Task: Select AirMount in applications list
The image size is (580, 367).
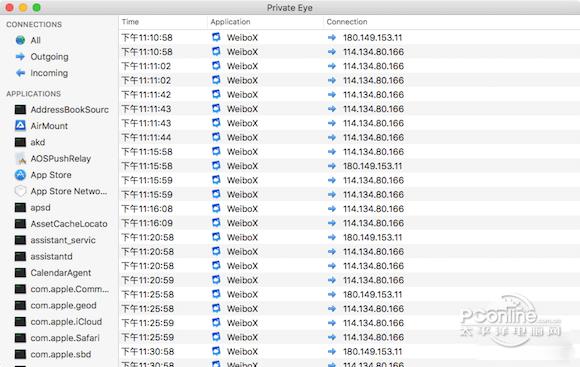Action: pyautogui.click(x=49, y=126)
